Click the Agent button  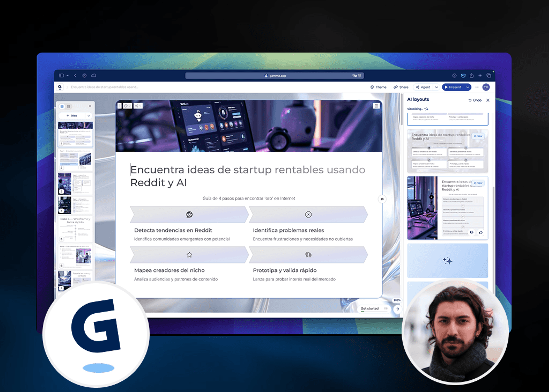click(x=423, y=87)
